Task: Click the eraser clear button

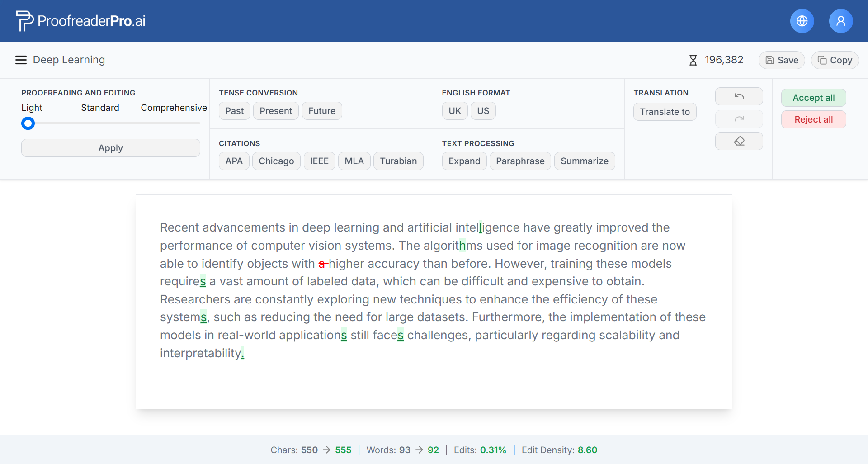Action: (x=739, y=141)
